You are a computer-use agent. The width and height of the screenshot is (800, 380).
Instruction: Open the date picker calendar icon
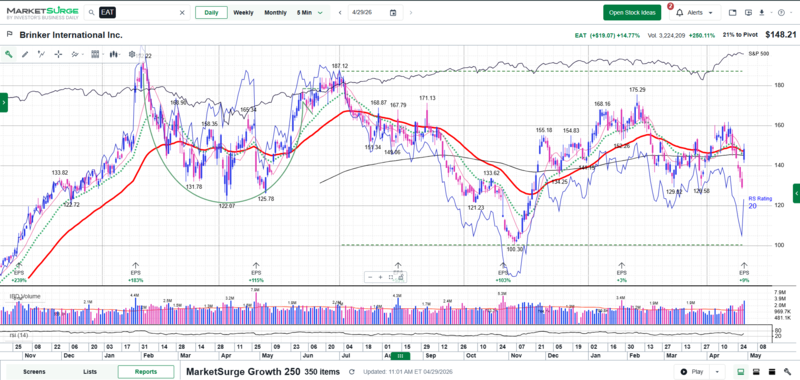tap(393, 13)
